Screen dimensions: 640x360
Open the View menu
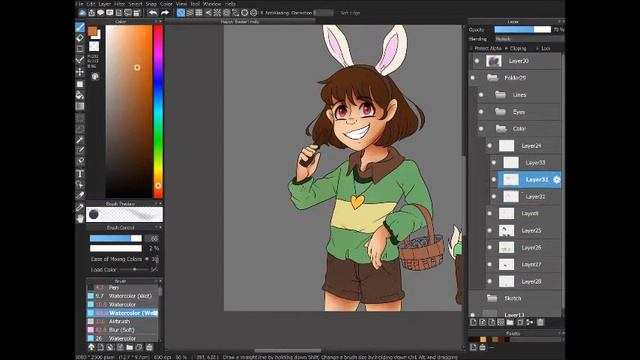[181, 4]
